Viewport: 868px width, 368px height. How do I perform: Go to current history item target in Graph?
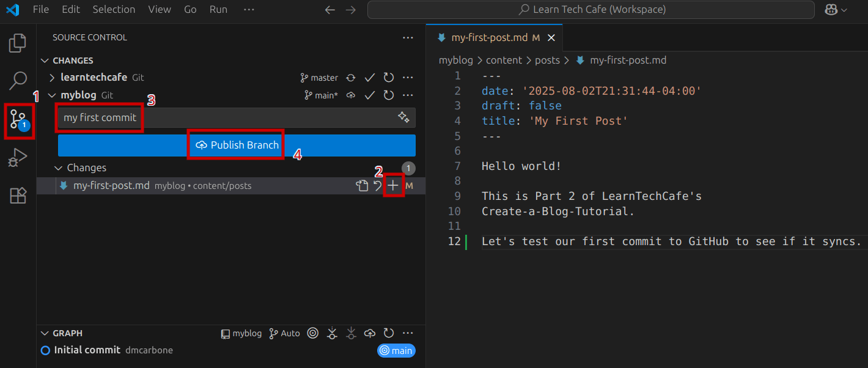(313, 333)
